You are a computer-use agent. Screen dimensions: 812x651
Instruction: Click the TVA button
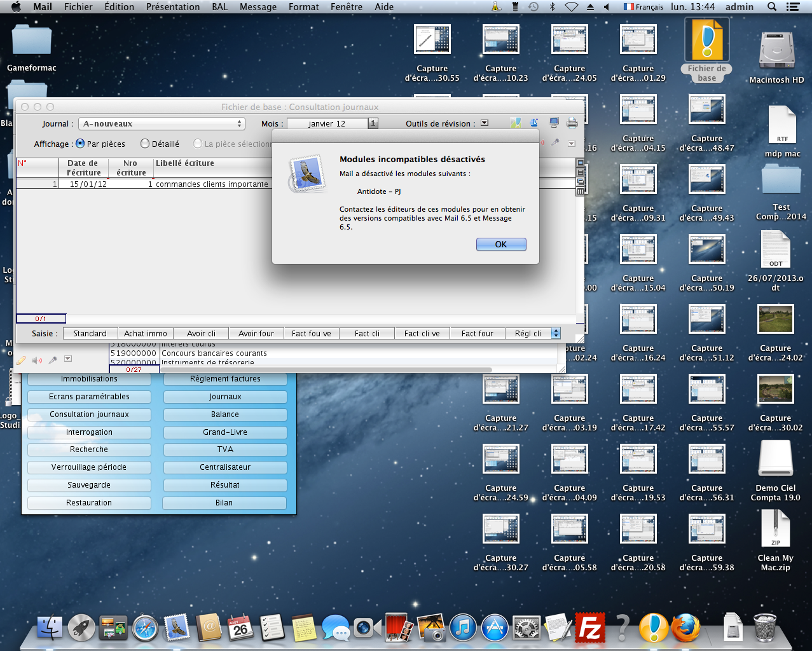point(225,449)
